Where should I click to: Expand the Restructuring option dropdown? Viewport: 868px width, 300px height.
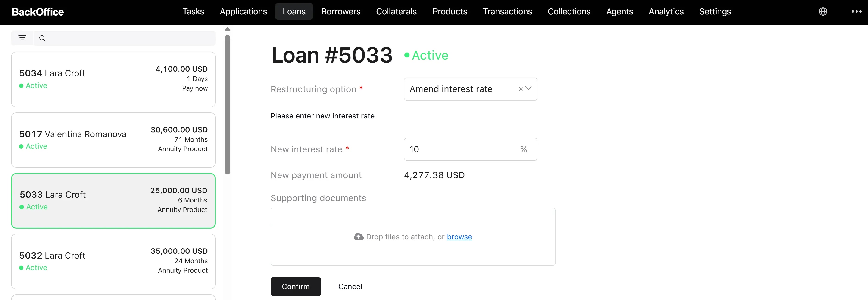point(528,89)
